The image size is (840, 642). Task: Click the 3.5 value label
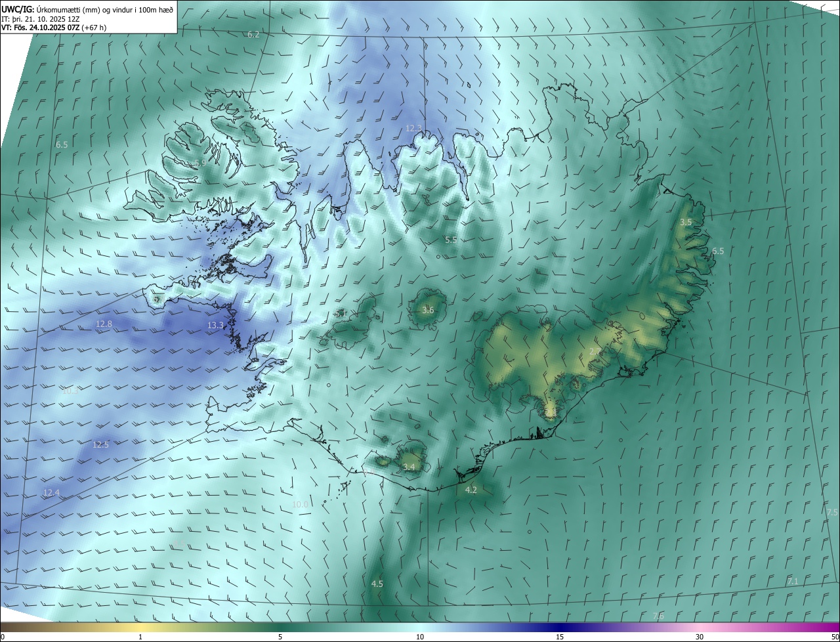pyautogui.click(x=686, y=223)
